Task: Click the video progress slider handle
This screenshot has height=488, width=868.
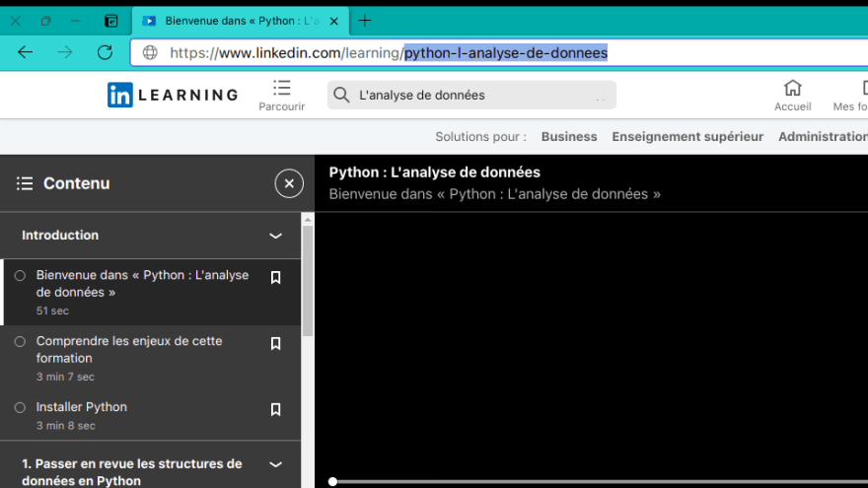Action: pyautogui.click(x=332, y=482)
